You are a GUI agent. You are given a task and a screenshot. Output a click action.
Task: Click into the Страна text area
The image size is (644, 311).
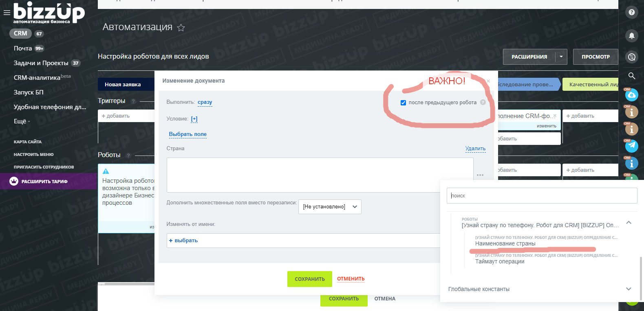(320, 175)
